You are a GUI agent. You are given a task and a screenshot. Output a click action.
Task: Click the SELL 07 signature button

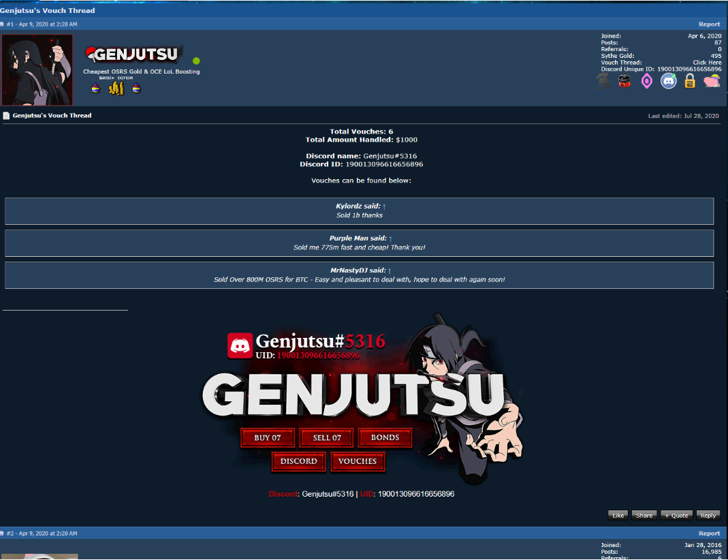pyautogui.click(x=327, y=437)
